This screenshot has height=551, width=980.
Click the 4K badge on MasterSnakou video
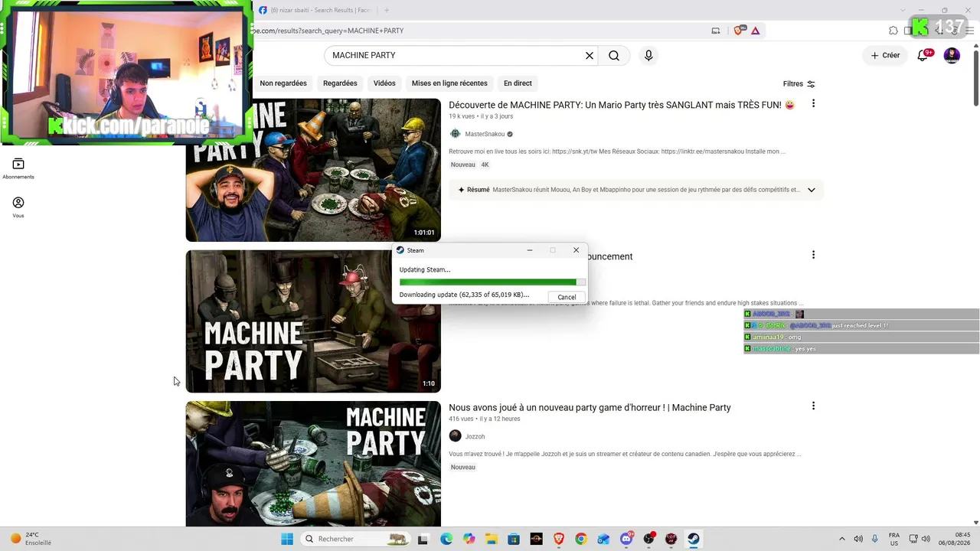(x=485, y=165)
